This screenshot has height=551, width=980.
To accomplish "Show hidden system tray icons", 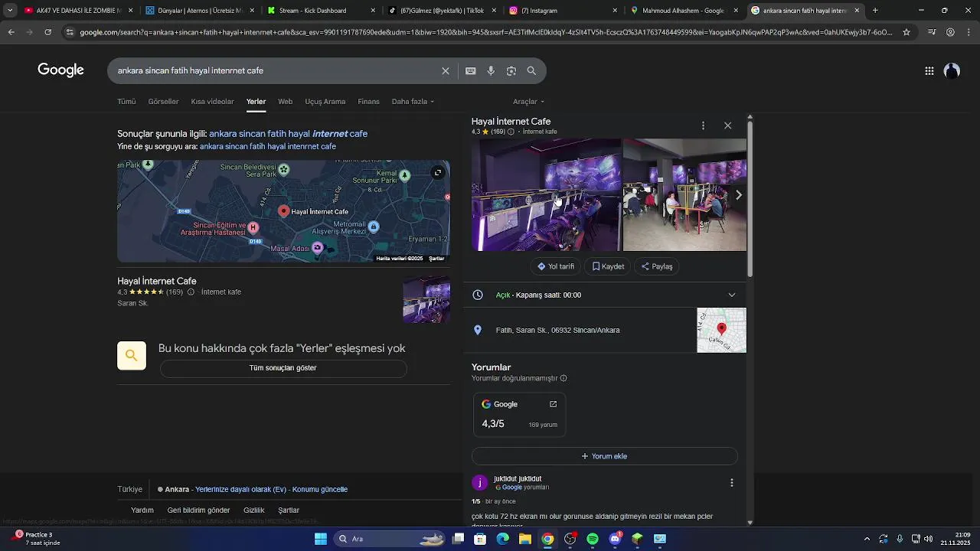I will click(x=867, y=539).
